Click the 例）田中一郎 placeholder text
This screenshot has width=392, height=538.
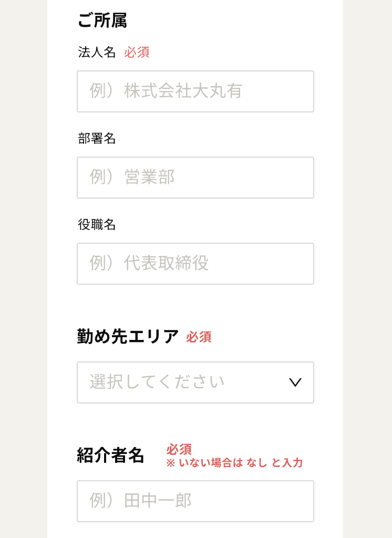[140, 501]
